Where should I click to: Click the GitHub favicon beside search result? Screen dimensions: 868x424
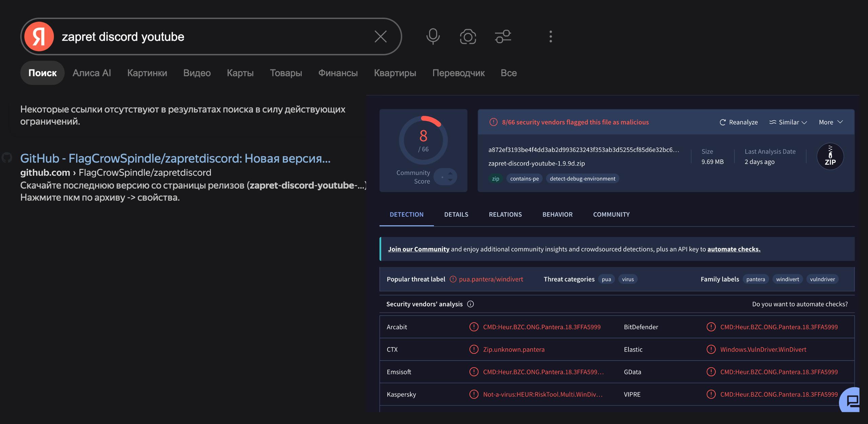pyautogui.click(x=7, y=158)
